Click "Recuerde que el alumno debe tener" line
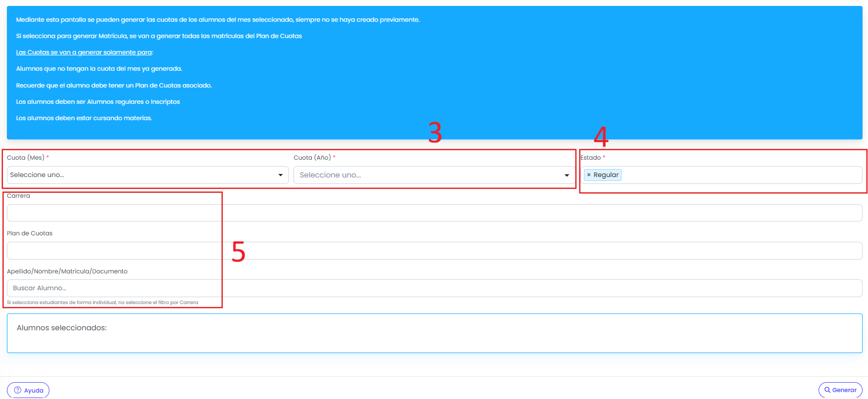868x399 pixels. click(x=114, y=86)
